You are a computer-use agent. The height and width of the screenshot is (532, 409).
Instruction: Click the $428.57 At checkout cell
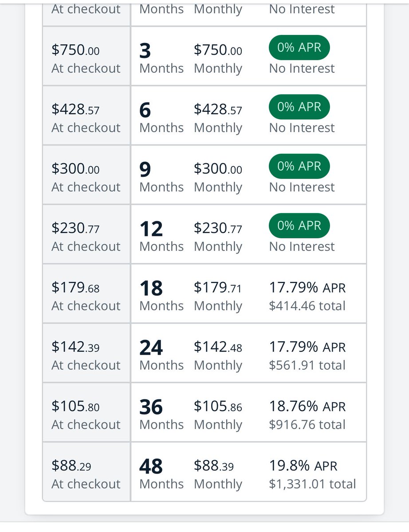tap(87, 116)
